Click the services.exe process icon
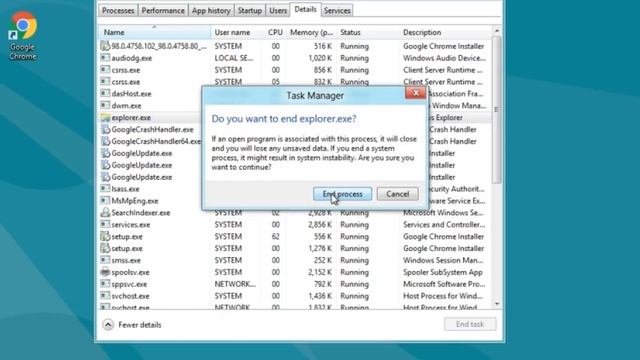The image size is (640, 360). [105, 224]
